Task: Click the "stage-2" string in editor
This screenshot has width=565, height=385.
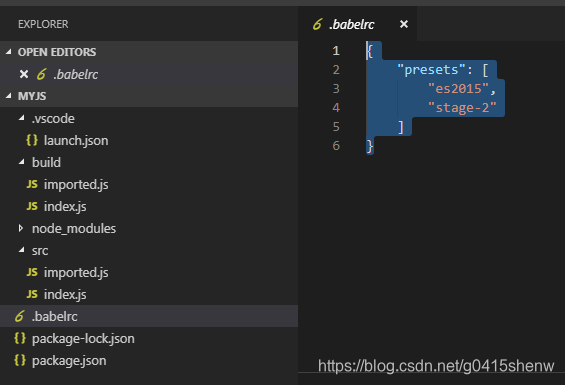Action: pyautogui.click(x=462, y=107)
